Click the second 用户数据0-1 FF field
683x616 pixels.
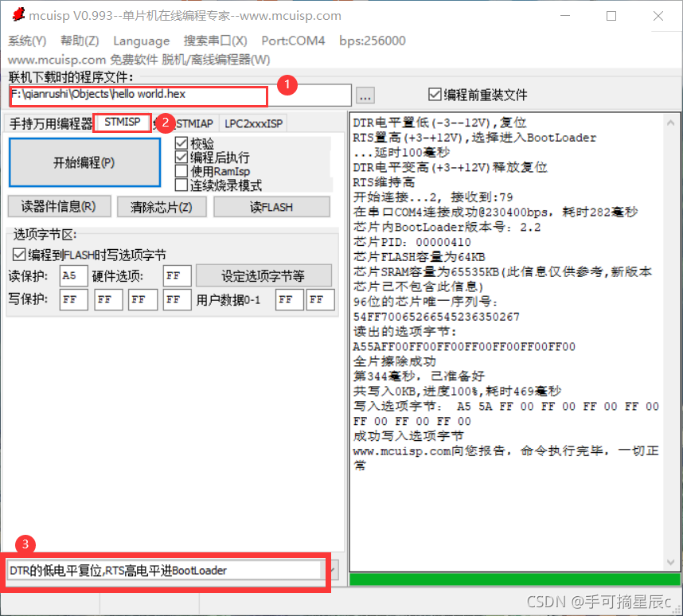320,300
